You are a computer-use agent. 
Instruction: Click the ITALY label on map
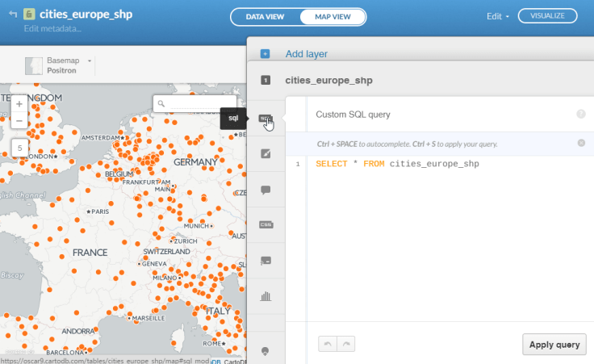coord(218,311)
